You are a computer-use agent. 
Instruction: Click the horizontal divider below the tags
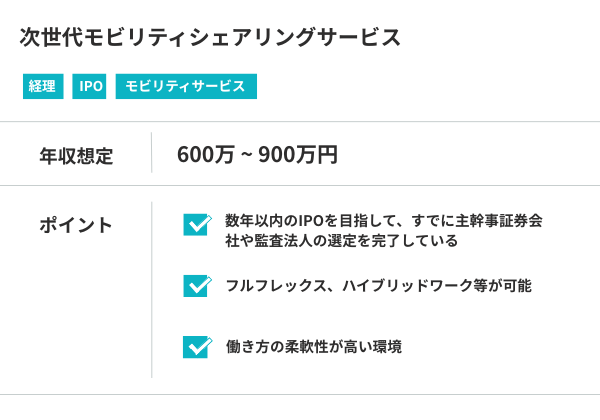point(300,122)
